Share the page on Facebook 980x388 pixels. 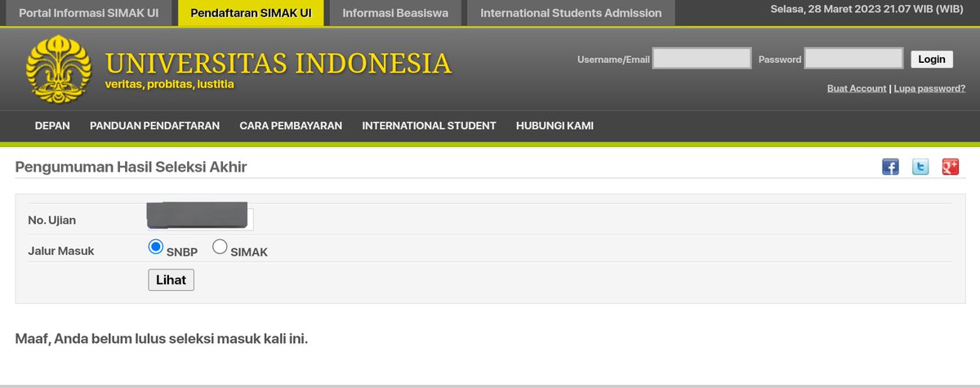pyautogui.click(x=890, y=167)
